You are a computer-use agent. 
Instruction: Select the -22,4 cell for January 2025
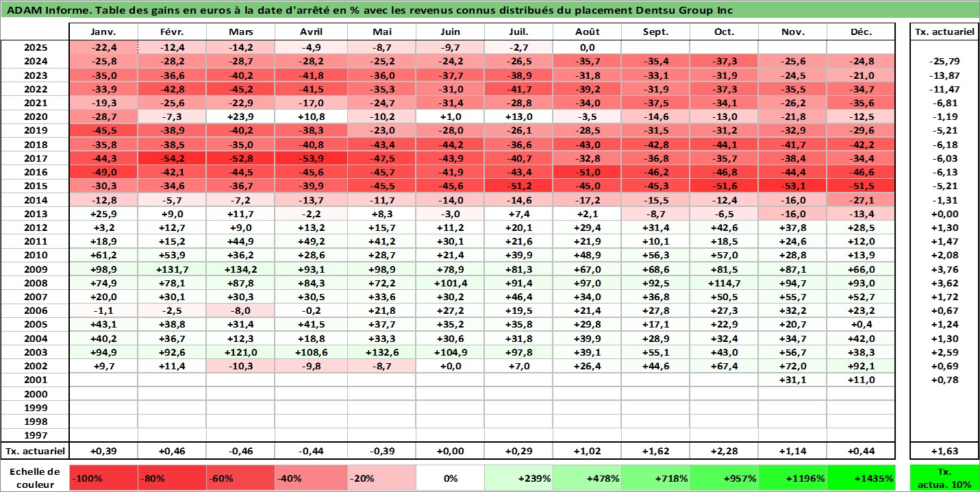click(x=104, y=47)
